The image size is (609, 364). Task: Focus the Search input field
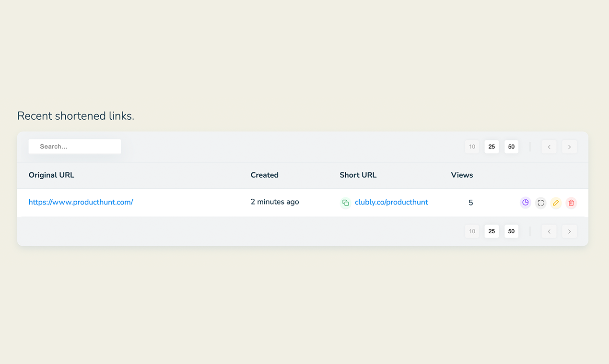click(x=75, y=147)
